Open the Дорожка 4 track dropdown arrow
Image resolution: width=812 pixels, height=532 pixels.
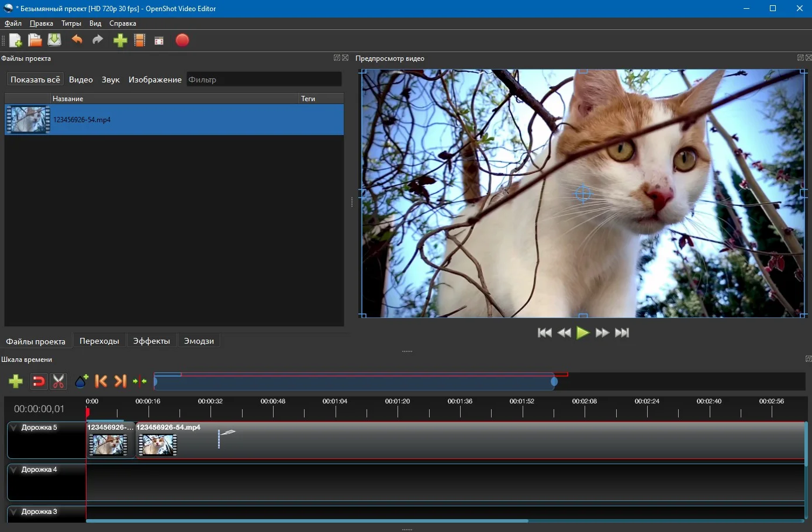(15, 470)
